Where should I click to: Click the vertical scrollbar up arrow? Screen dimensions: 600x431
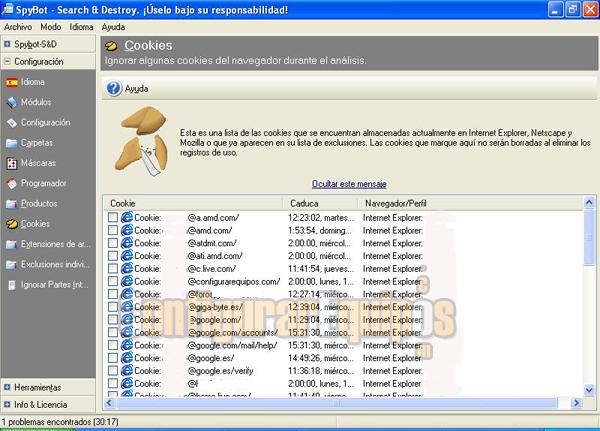[x=589, y=202]
